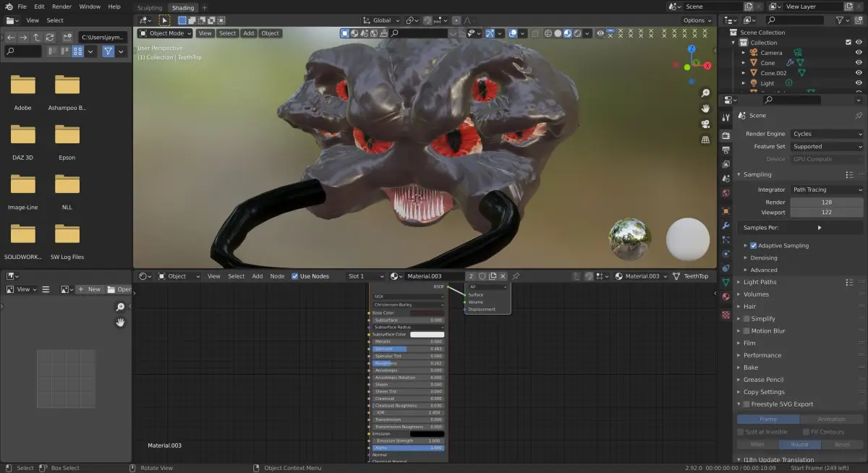This screenshot has width=868, height=473.
Task: Open the Render properties tab
Action: point(726,135)
